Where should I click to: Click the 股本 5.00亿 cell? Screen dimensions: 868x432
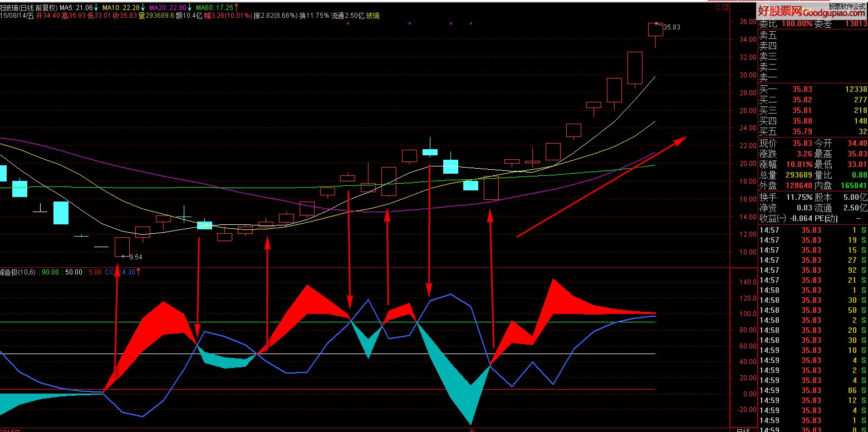coord(841,197)
